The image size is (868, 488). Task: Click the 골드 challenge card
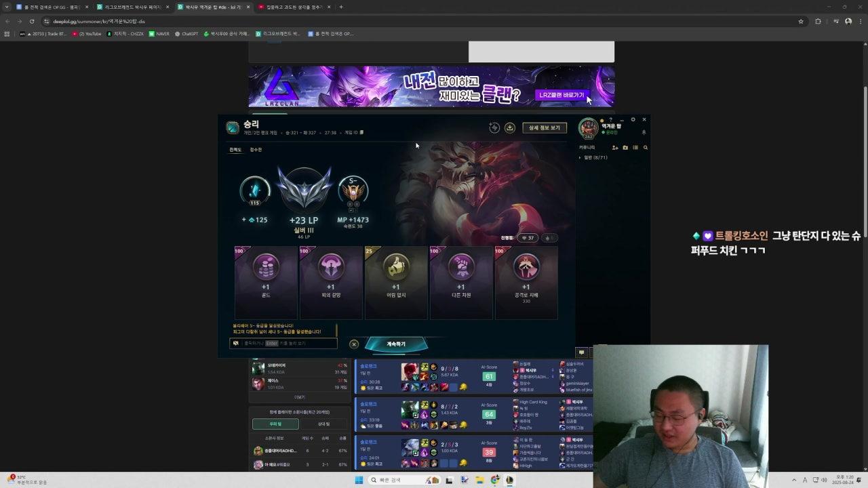click(266, 283)
